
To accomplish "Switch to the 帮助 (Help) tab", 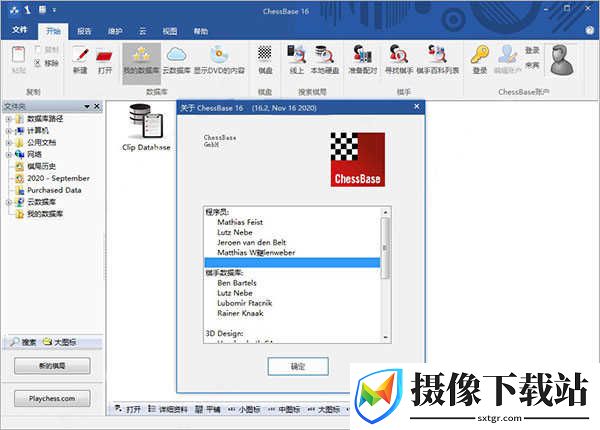I will click(x=201, y=31).
